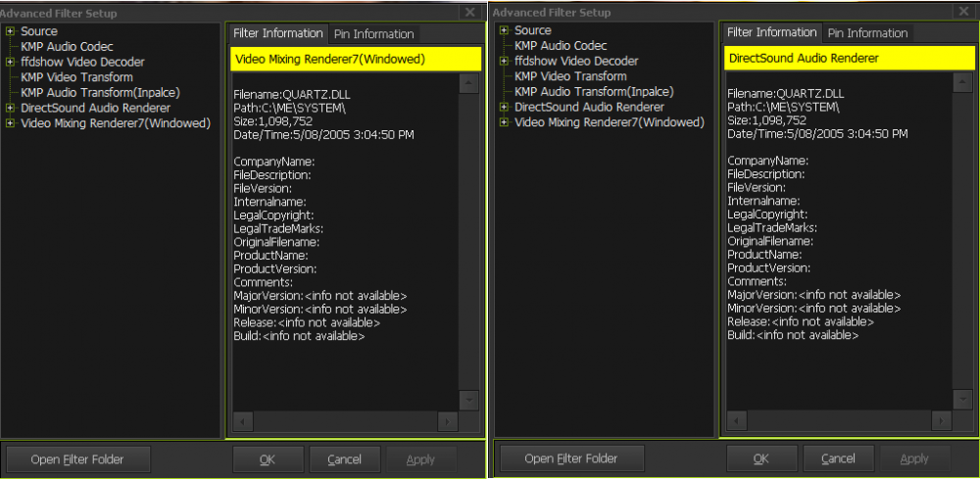Image resolution: width=980 pixels, height=479 pixels.
Task: Click scroll right arrow in left info panel
Action: (x=447, y=421)
